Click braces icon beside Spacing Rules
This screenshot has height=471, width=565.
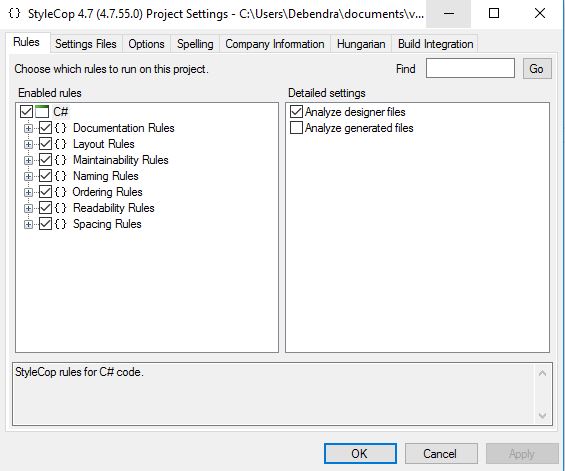click(61, 224)
